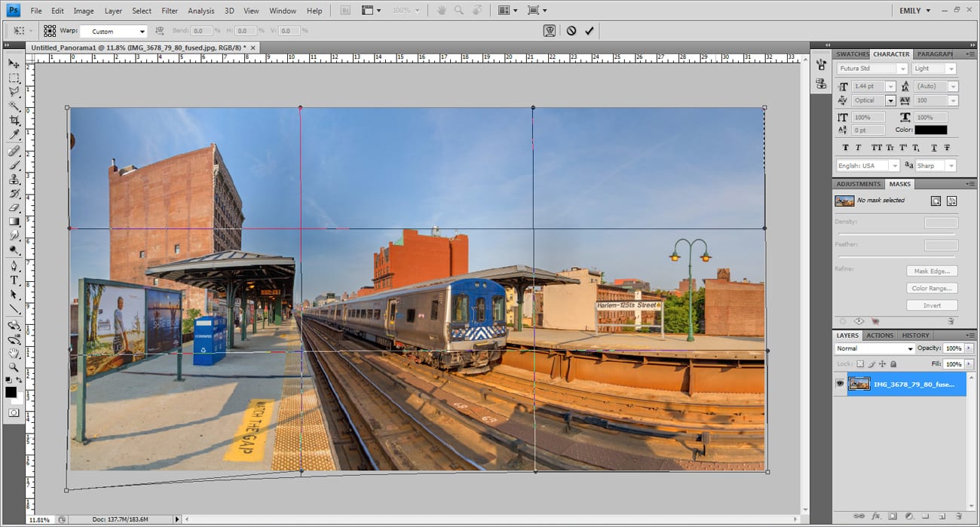Toggle lock transparent pixels in Layers panel

click(859, 364)
